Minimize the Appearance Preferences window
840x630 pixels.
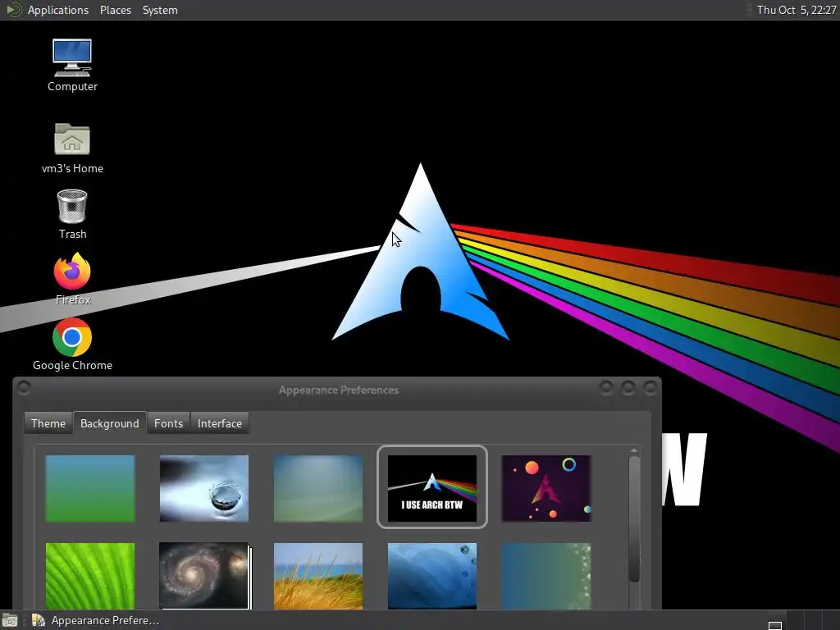click(x=606, y=387)
